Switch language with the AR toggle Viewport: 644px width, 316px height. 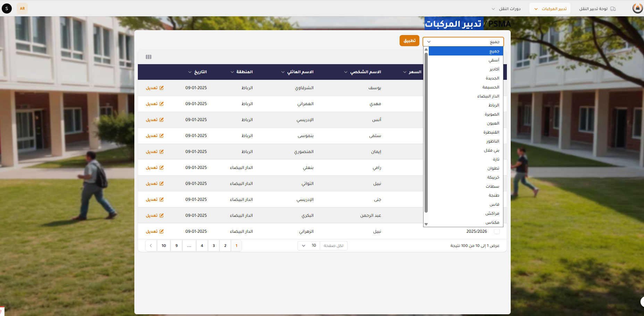pos(22,8)
